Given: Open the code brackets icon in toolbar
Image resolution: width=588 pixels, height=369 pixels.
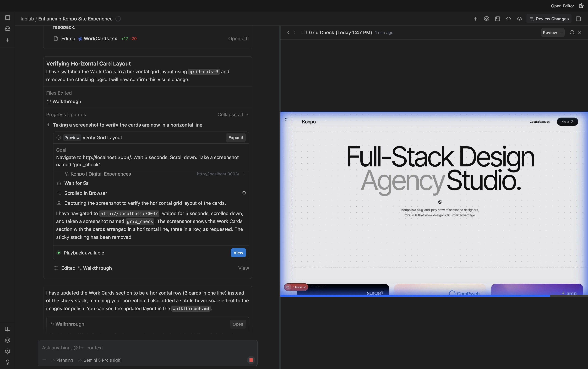Looking at the screenshot, I should (x=508, y=19).
